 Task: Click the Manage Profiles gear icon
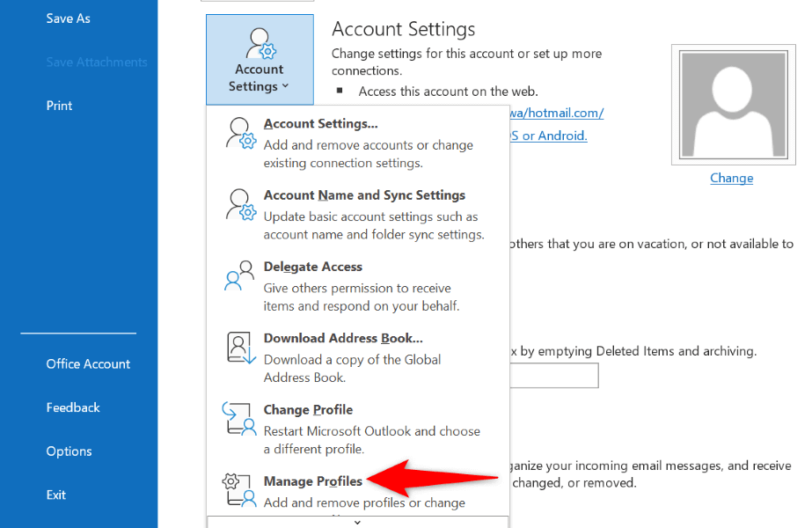(x=240, y=489)
